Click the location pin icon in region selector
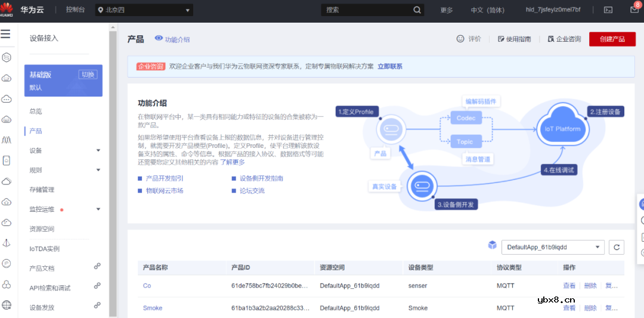This screenshot has height=318, width=644. click(x=101, y=10)
